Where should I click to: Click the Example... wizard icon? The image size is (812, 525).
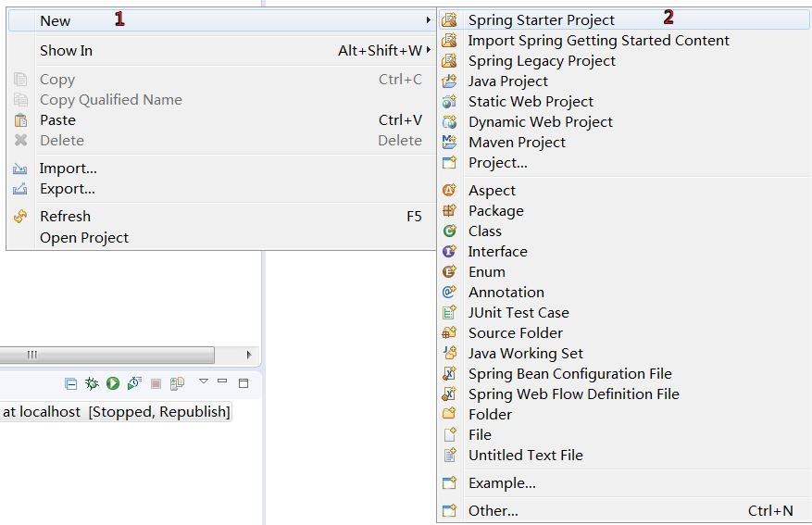pyautogui.click(x=449, y=482)
